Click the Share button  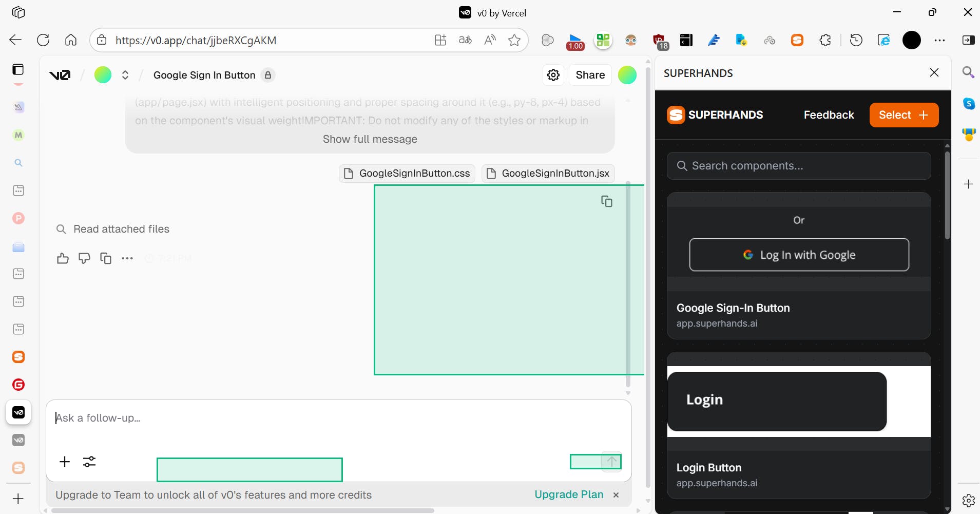(x=590, y=75)
